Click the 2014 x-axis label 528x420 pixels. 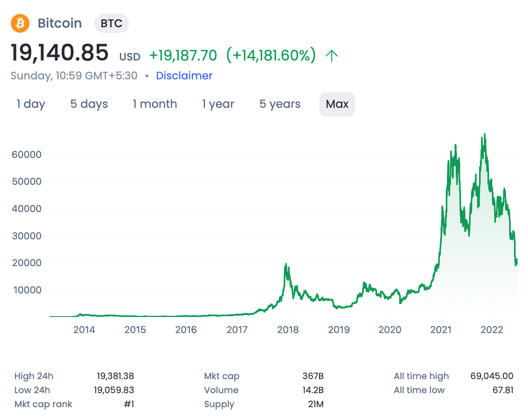[x=84, y=330]
